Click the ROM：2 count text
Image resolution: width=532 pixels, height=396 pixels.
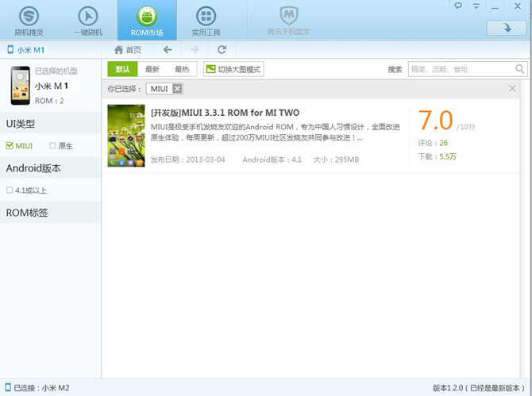point(49,101)
